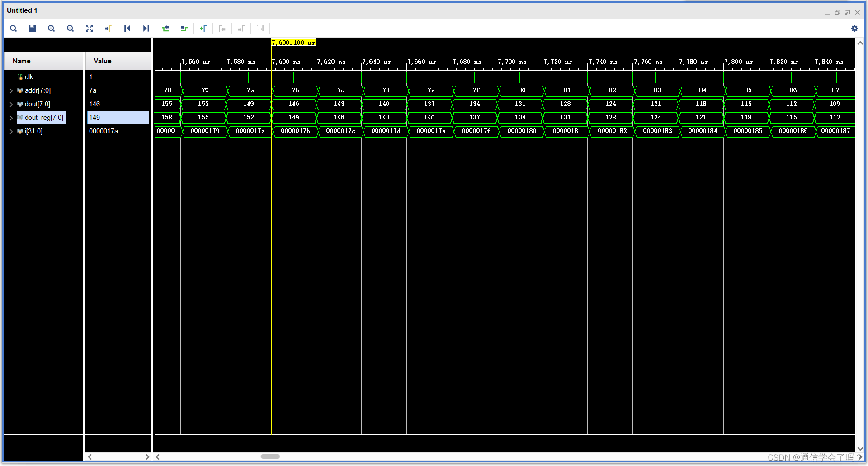Go to time zero

click(x=127, y=29)
